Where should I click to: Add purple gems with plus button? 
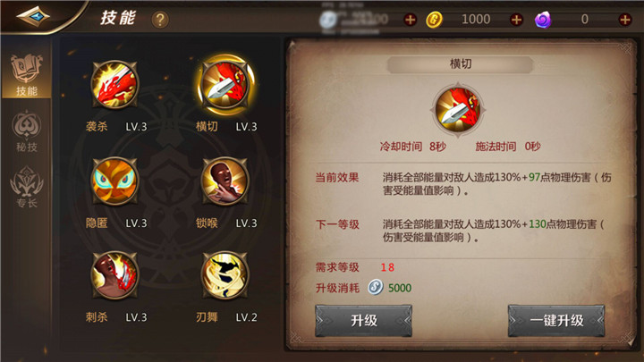pyautogui.click(x=625, y=20)
